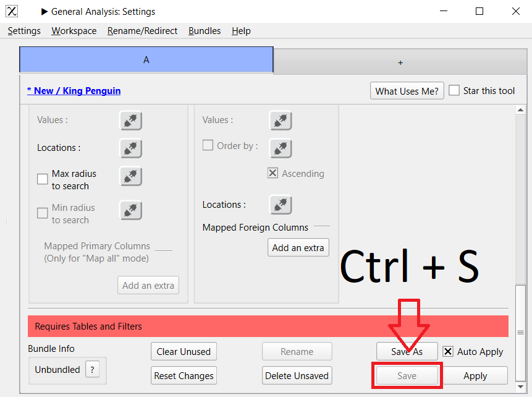Add a new tab with plus tab
532x397 pixels.
click(x=400, y=62)
